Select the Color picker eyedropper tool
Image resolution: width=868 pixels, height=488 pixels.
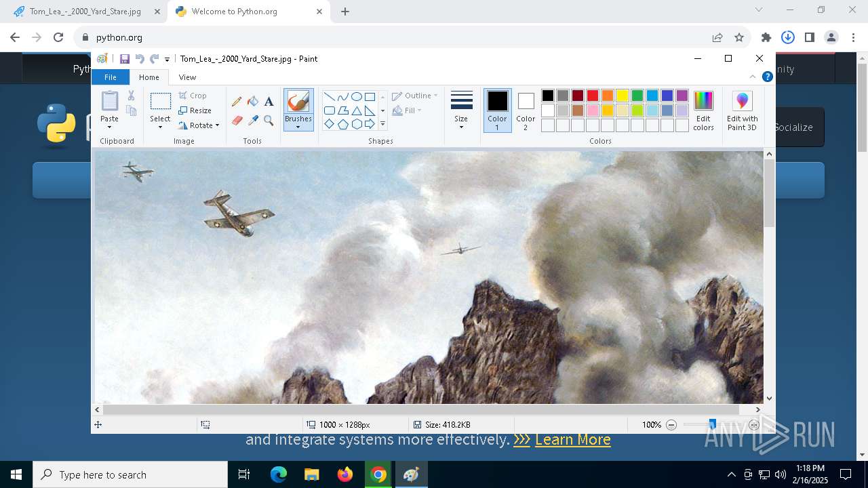coord(253,120)
